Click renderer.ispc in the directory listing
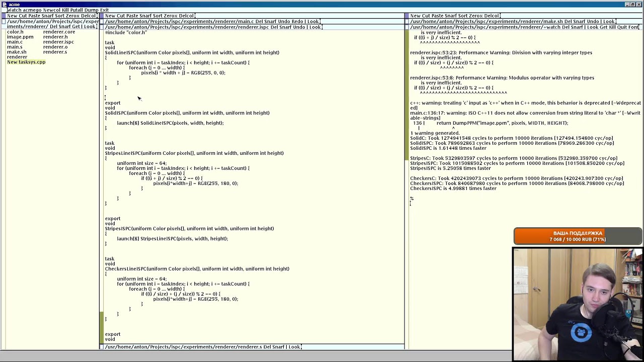 tap(58, 42)
